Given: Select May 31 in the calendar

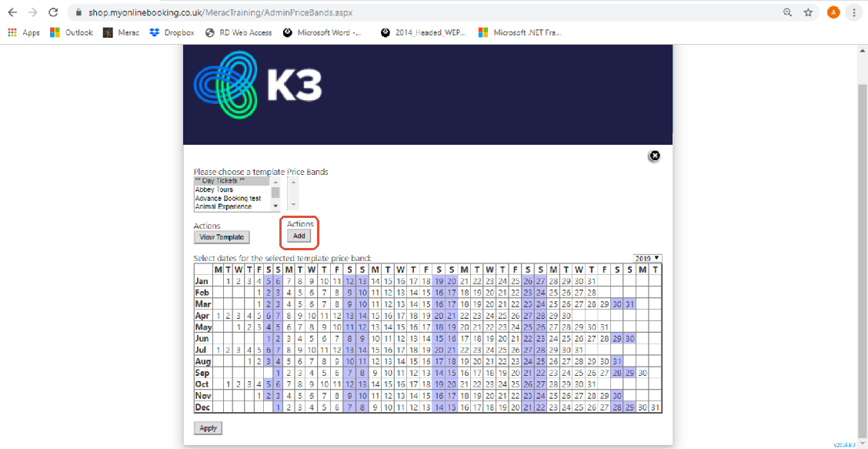Looking at the screenshot, I should point(605,327).
